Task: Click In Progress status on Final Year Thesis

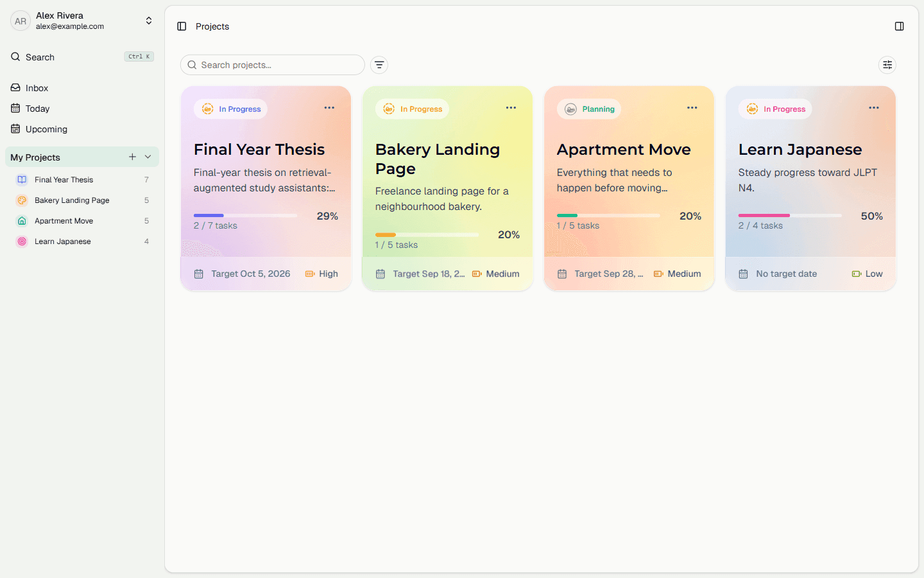Action: [x=231, y=109]
